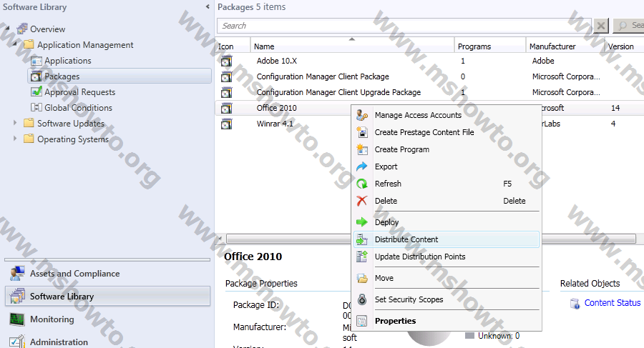Open the Content Status link
The image size is (644, 348).
click(613, 303)
